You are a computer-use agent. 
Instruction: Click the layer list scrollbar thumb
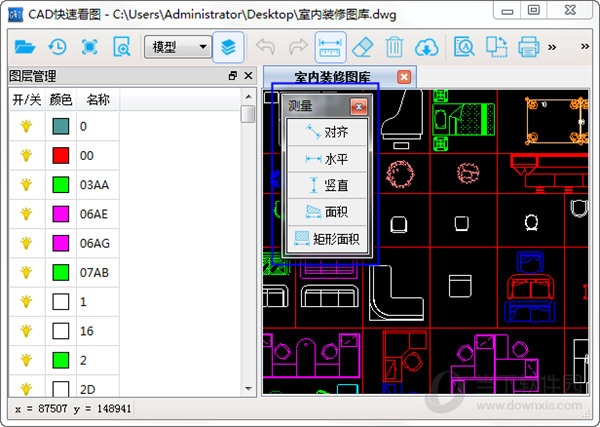[248, 114]
